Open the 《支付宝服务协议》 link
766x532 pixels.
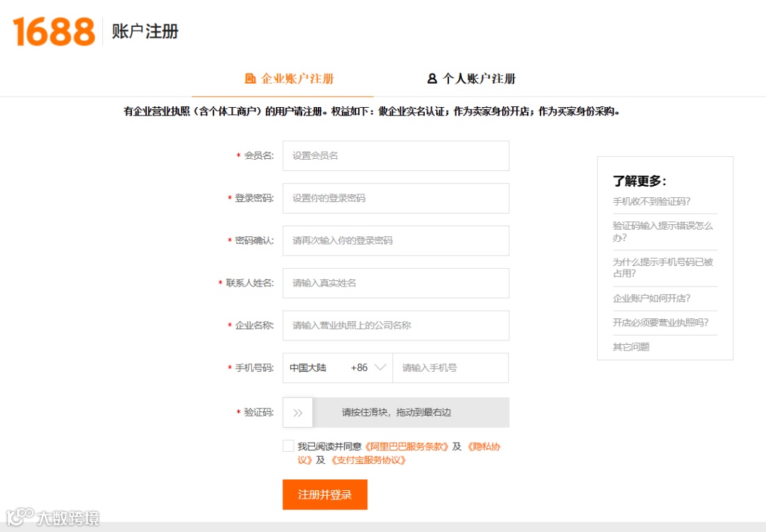pos(368,460)
